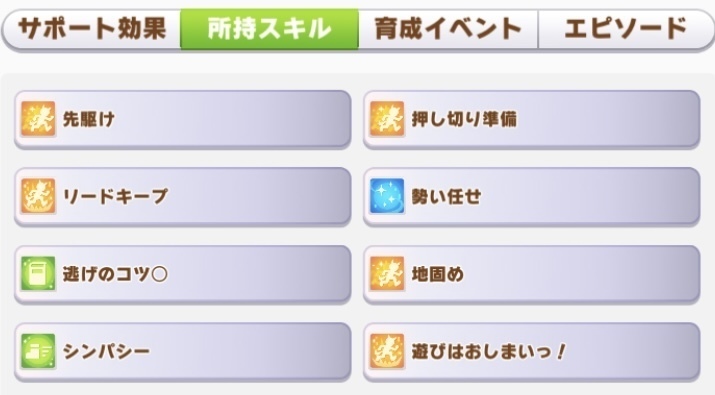Select the 所持スキル tab
The width and height of the screenshot is (715, 395).
coord(269,28)
